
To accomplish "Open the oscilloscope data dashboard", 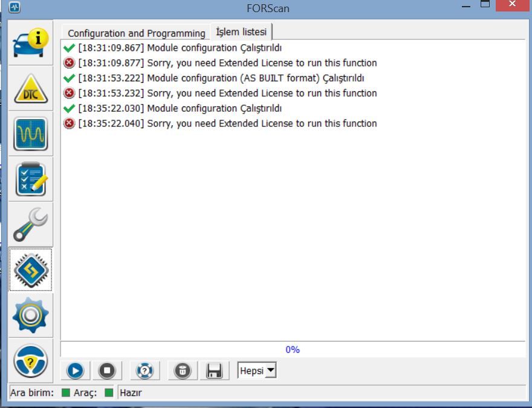I will [31, 134].
